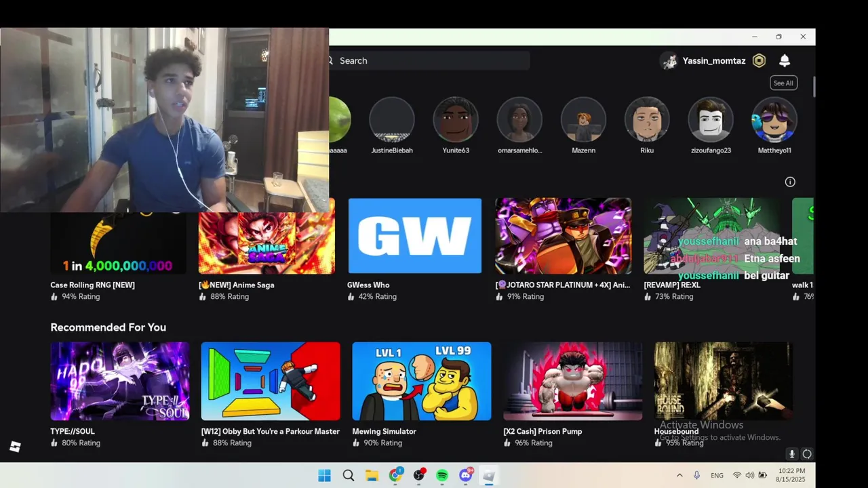Open Discord from the taskbar
The height and width of the screenshot is (488, 868).
point(466,476)
